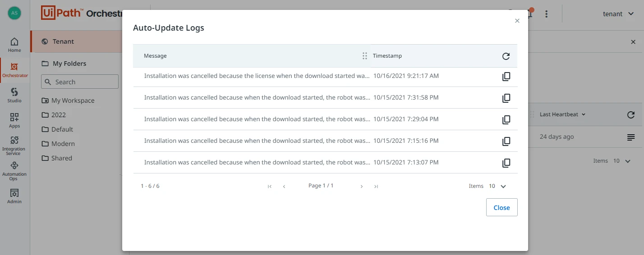This screenshot has width=644, height=255.
Task: Grab the Message column resize handle
Action: [x=365, y=56]
